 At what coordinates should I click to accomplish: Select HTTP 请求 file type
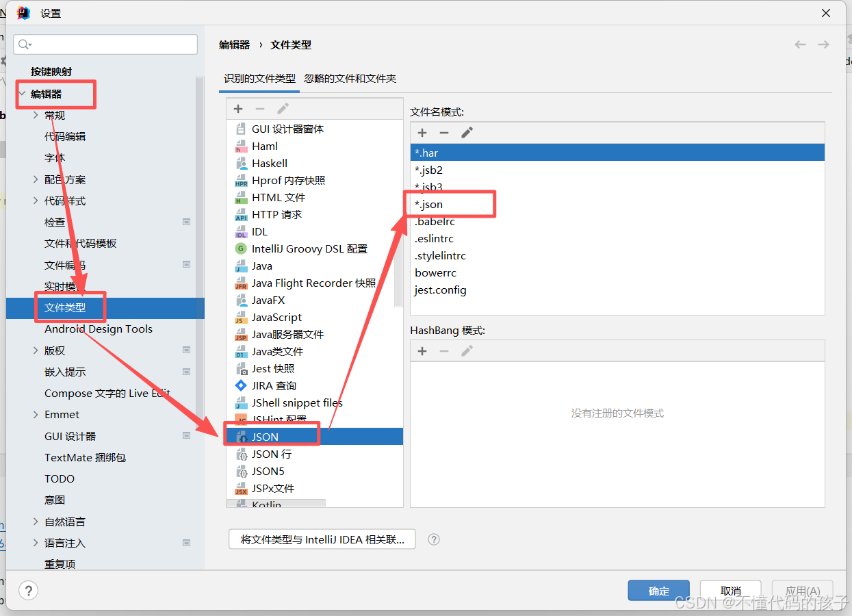coord(314,214)
